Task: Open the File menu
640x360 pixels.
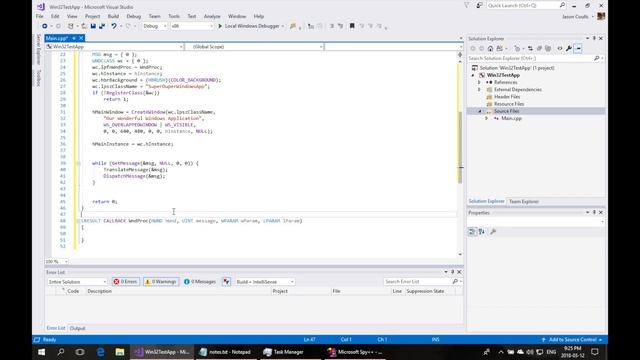Action: tap(40, 16)
